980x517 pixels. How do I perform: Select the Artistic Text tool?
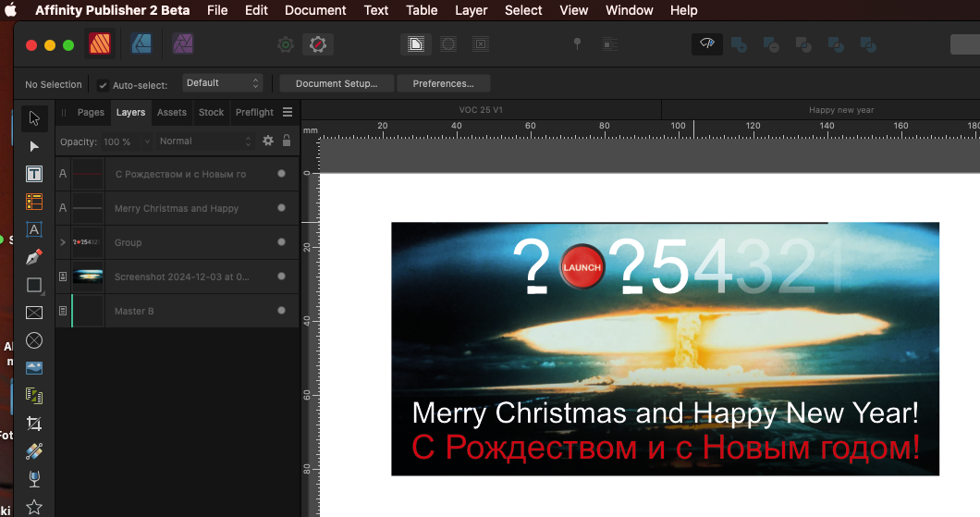34,229
